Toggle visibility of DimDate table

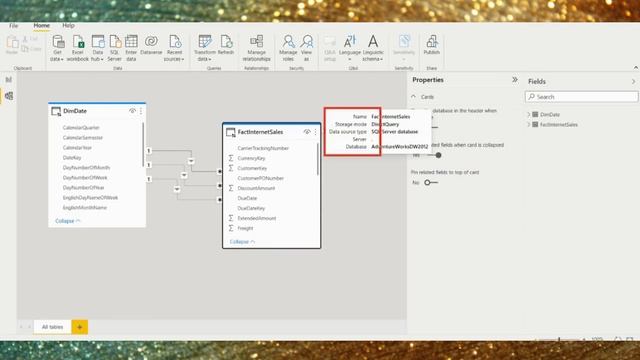tap(132, 111)
